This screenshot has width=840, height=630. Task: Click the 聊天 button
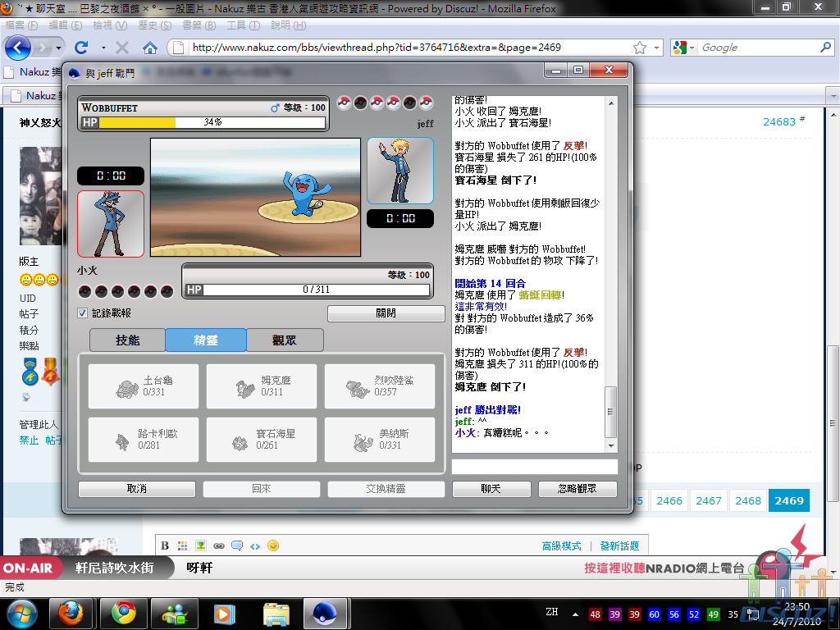491,489
